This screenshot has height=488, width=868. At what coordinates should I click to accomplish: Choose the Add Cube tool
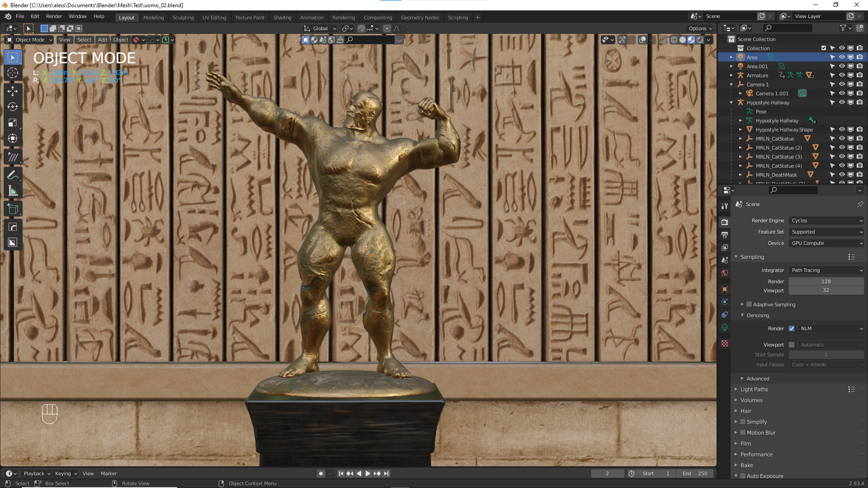(13, 209)
